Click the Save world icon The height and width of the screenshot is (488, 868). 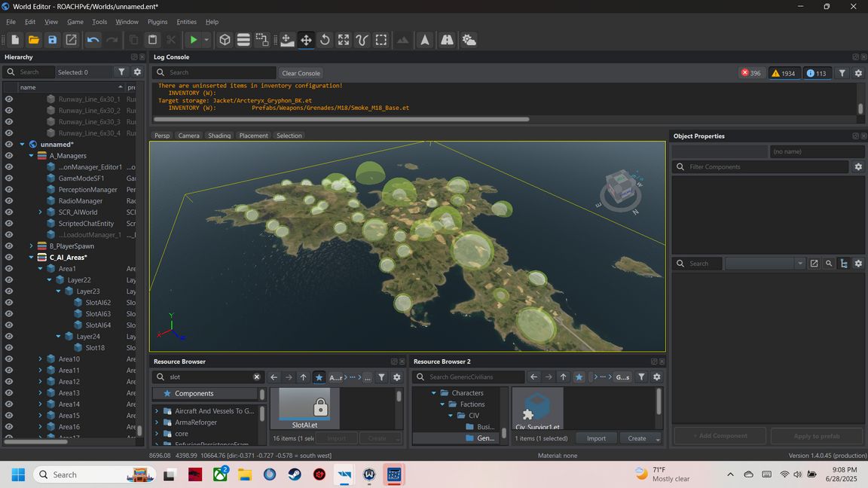pyautogui.click(x=52, y=40)
